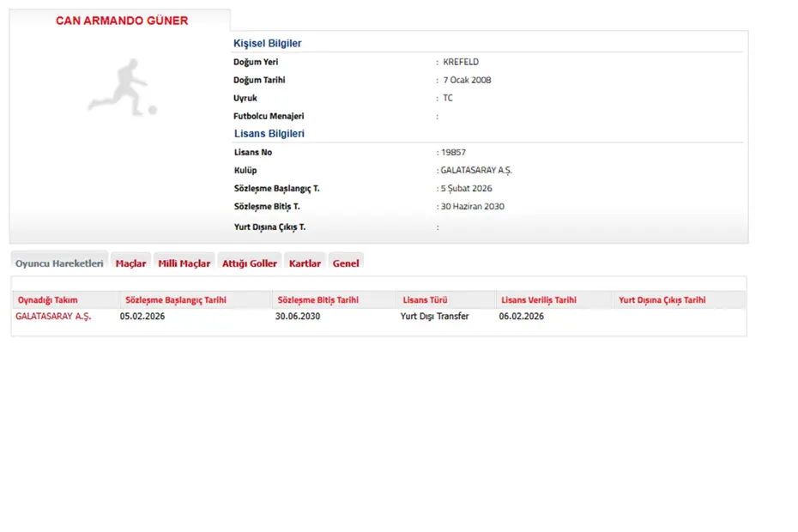
Task: Click the Yurt Dışına Çıkış Tarihi column header
Action: (x=662, y=300)
